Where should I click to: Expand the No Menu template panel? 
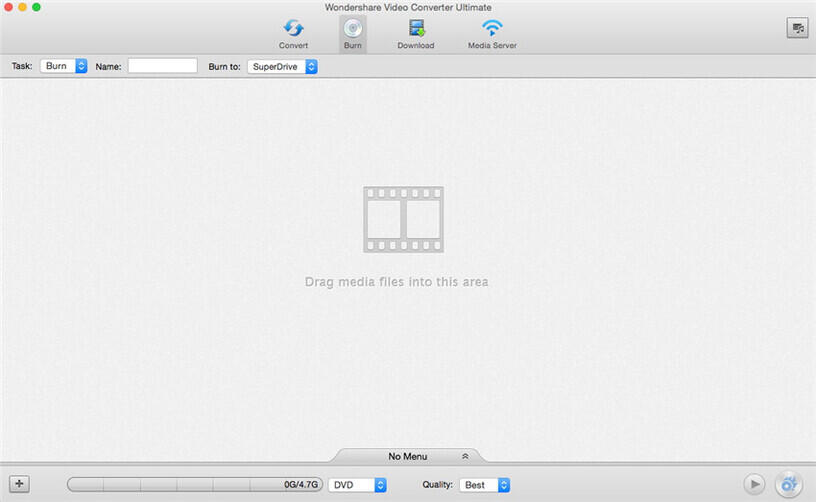pyautogui.click(x=408, y=456)
